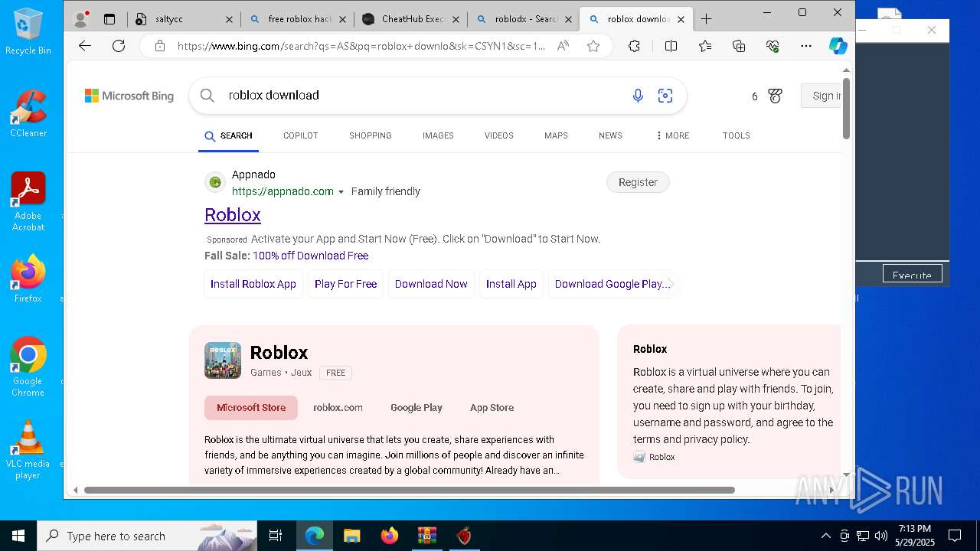Select the IMAGES search category

tap(438, 135)
